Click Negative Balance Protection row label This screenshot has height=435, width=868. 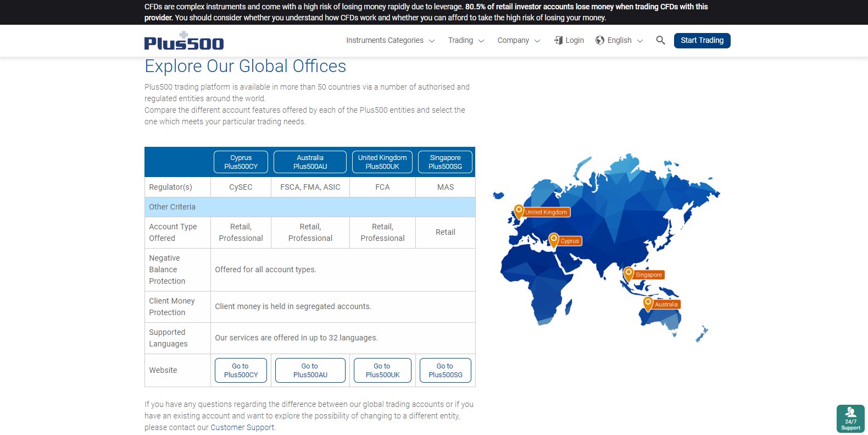tap(167, 269)
